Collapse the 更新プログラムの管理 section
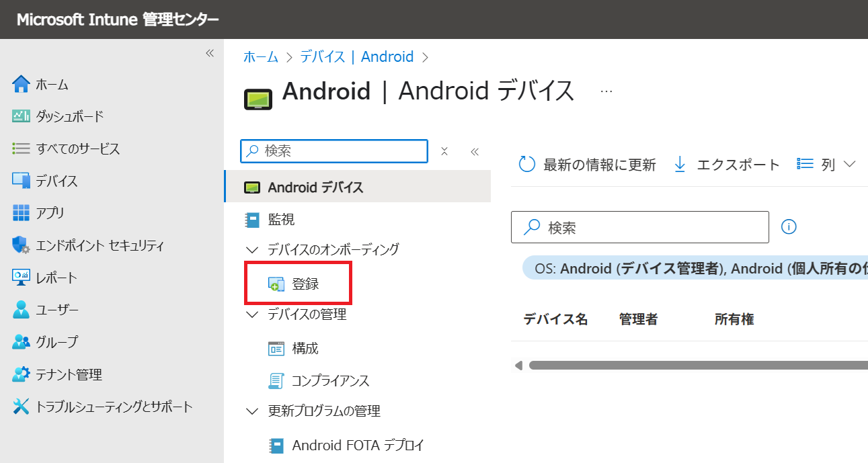Viewport: 868px width, 463px height. (252, 411)
